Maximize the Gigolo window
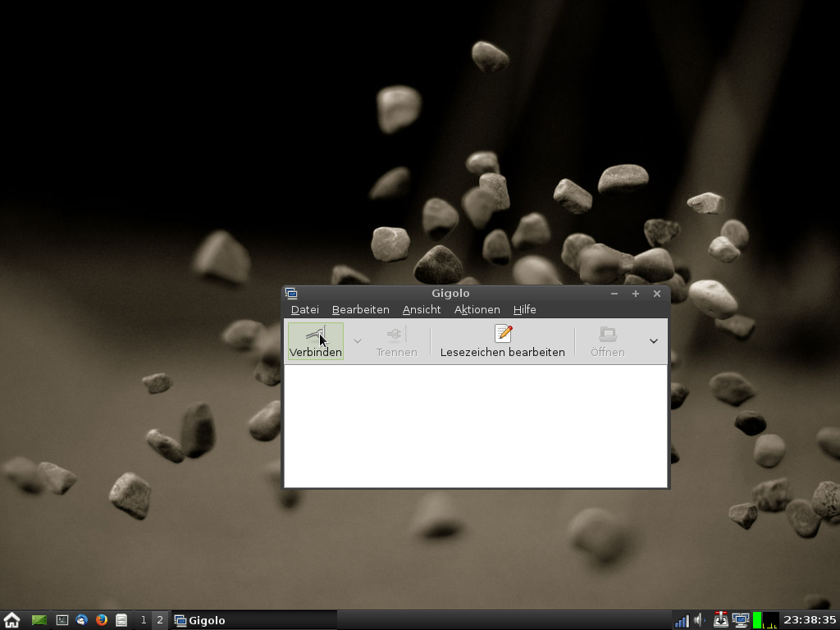840x630 pixels. 636,294
